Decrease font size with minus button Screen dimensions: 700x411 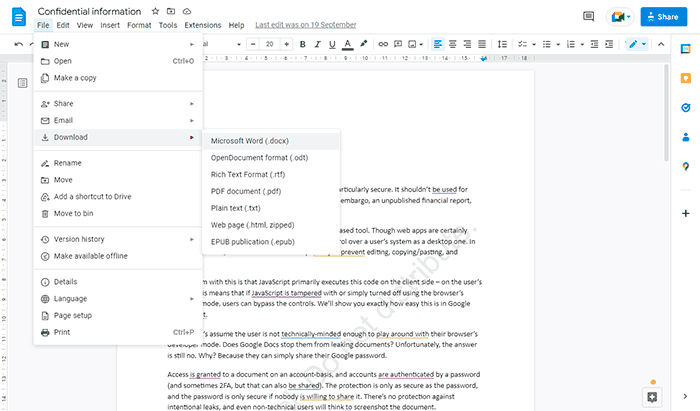click(253, 44)
